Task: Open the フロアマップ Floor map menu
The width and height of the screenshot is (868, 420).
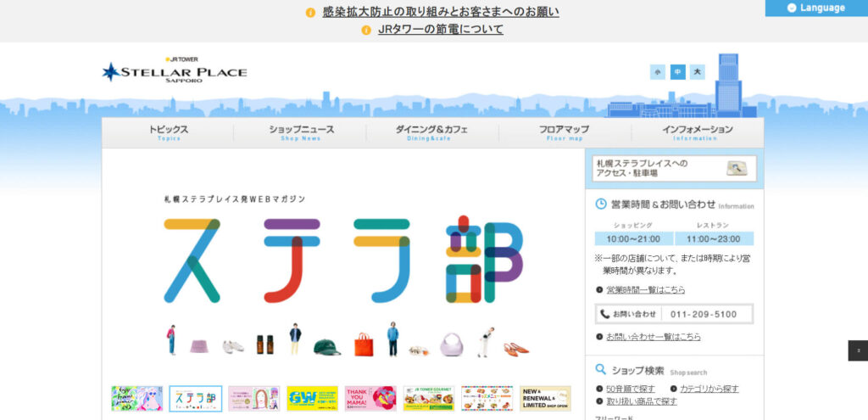Action: [x=564, y=133]
